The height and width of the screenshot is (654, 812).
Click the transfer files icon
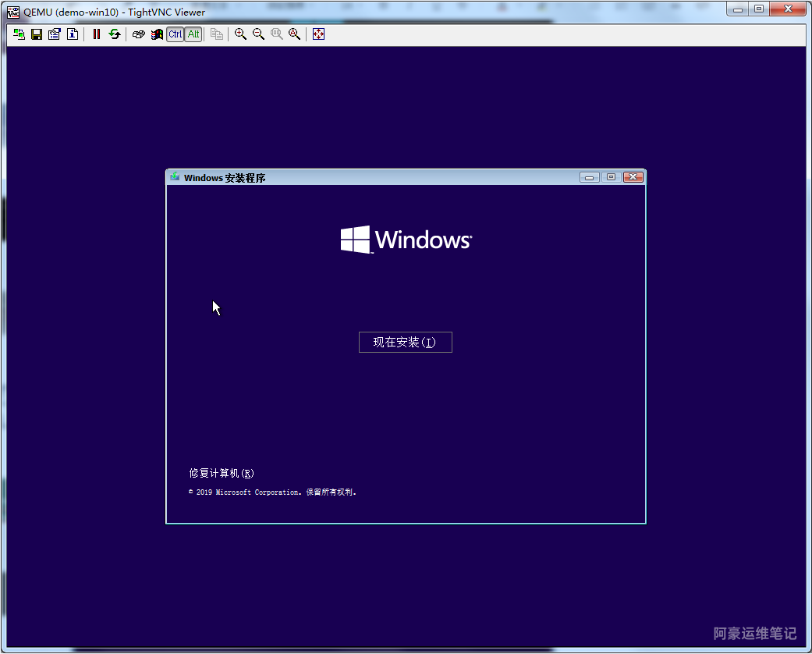click(x=217, y=34)
